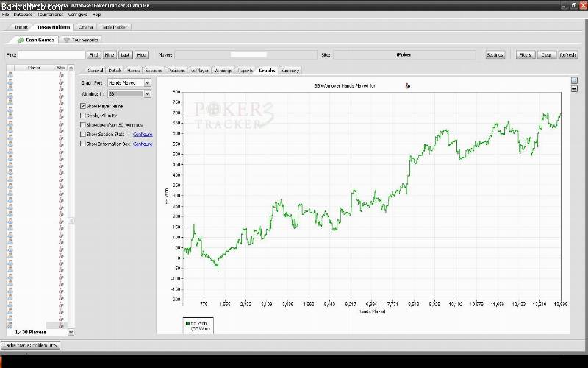Sort list by the Site column header
588x368 pixels.
(61, 68)
